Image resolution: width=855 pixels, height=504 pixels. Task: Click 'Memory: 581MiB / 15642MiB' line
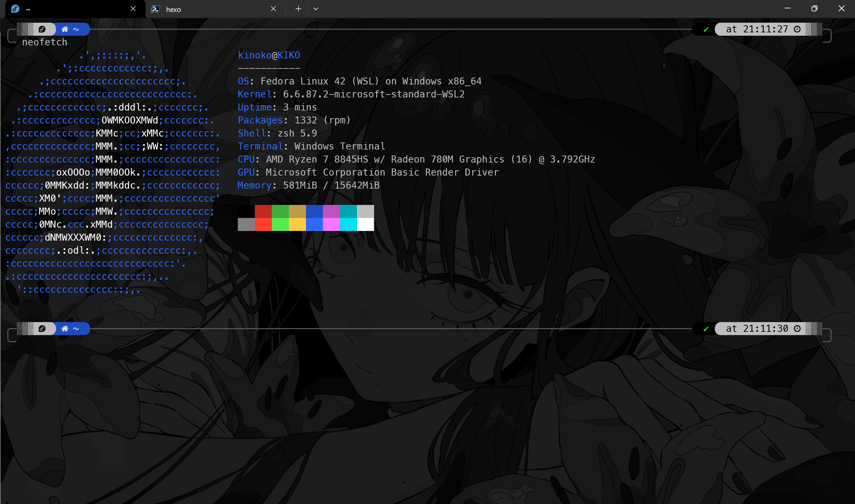coord(309,186)
